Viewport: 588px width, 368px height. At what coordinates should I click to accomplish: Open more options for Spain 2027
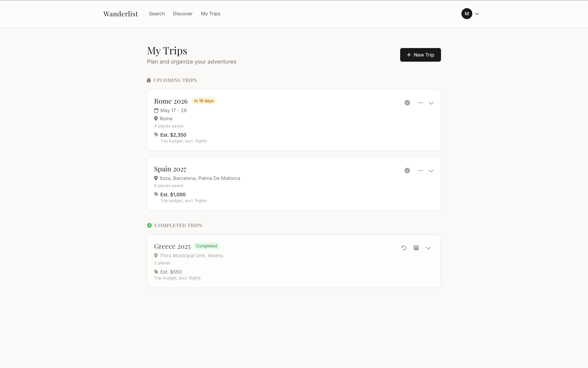(420, 170)
